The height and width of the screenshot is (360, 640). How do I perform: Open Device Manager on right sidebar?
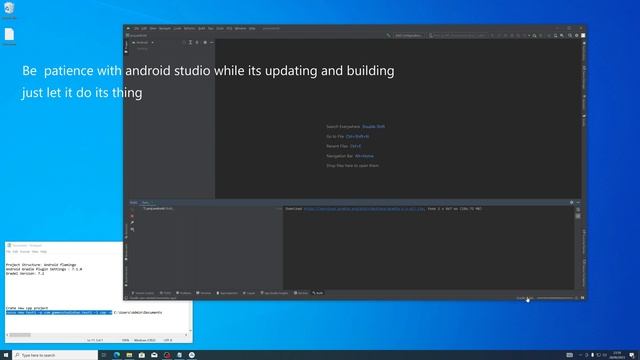click(584, 78)
